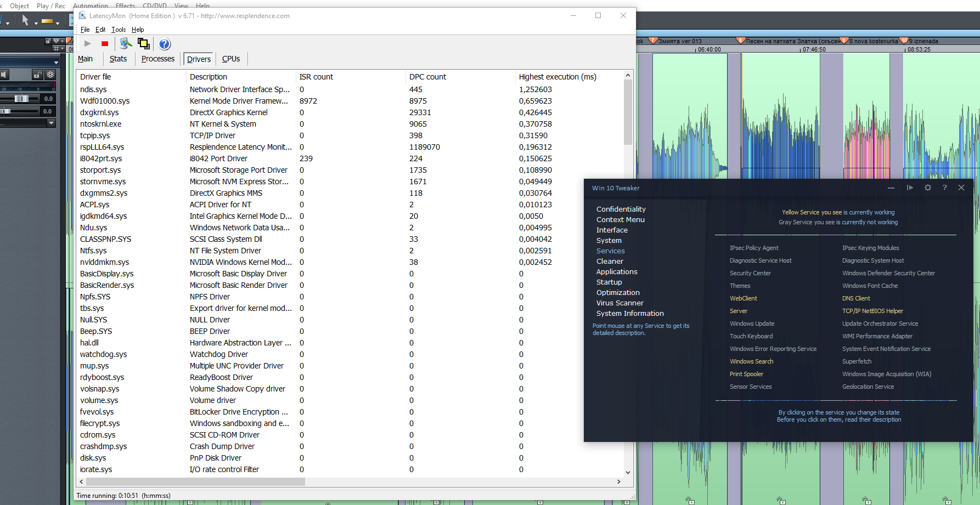Open Context Menu section in Win 10 Tweaker
The width and height of the screenshot is (980, 505).
(x=621, y=219)
